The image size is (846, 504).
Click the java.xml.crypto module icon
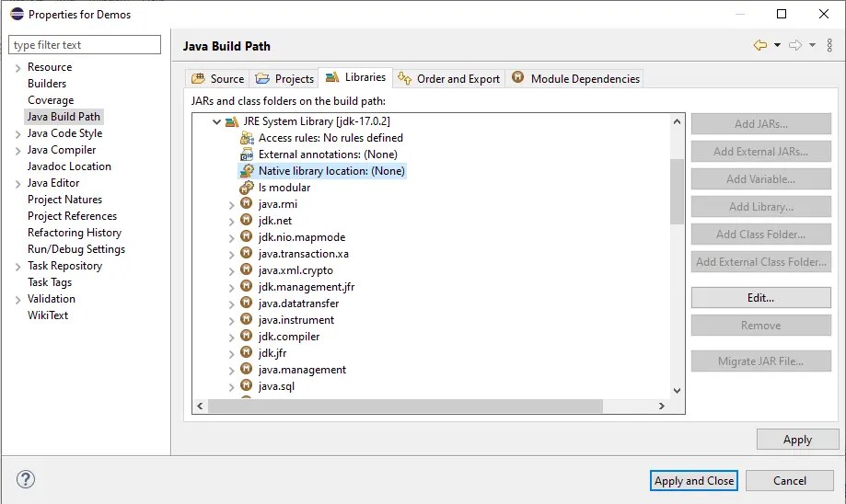click(x=246, y=269)
